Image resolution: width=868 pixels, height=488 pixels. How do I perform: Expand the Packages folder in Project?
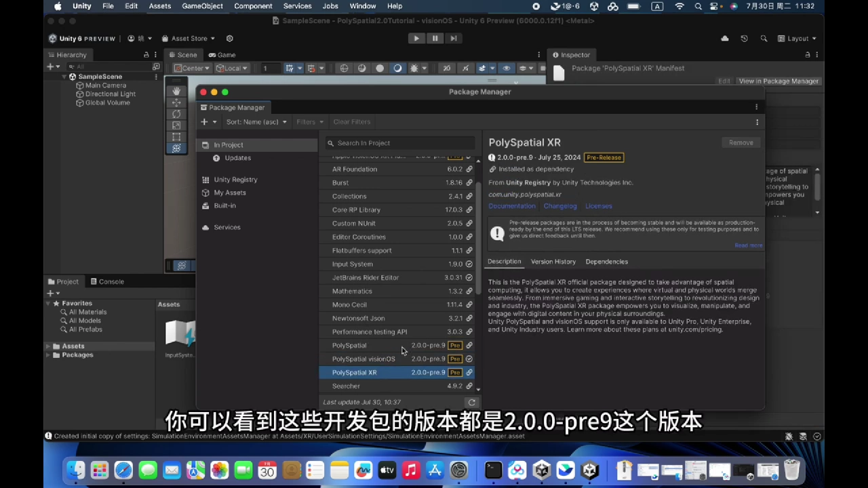(48, 355)
